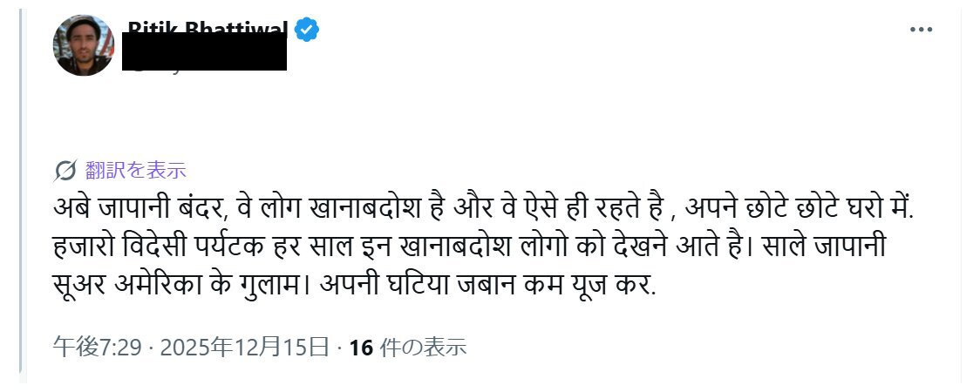Viewport: 980px width, 392px height.
Task: Click the translate icon beside 翻訳を表示
Action: [x=65, y=170]
